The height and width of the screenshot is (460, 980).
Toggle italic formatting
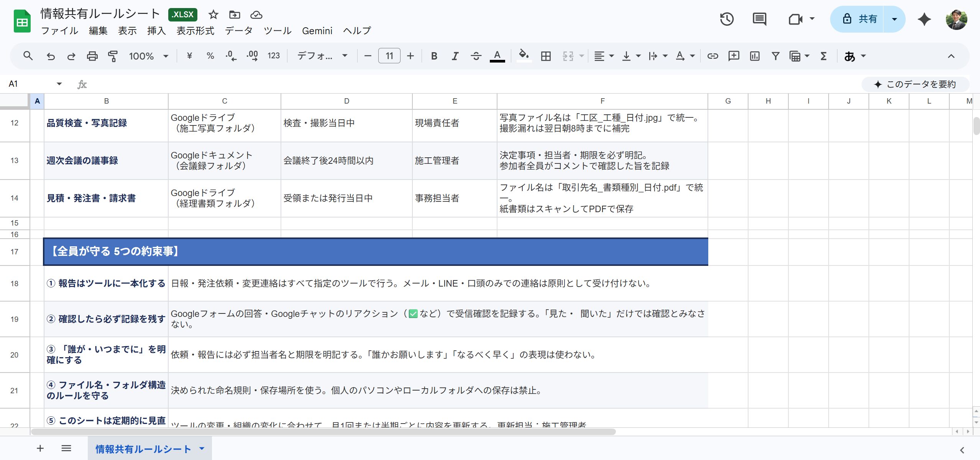(455, 56)
